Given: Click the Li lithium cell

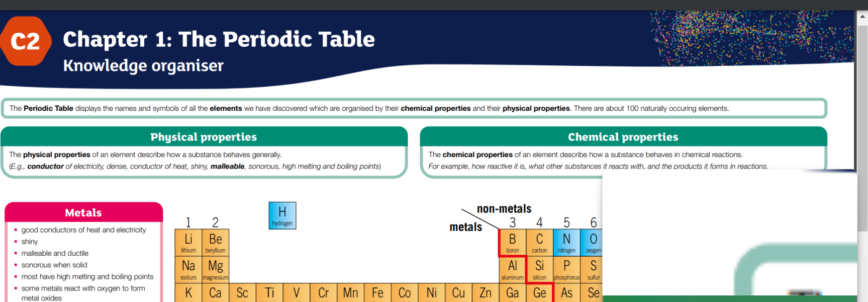Looking at the screenshot, I should [188, 243].
